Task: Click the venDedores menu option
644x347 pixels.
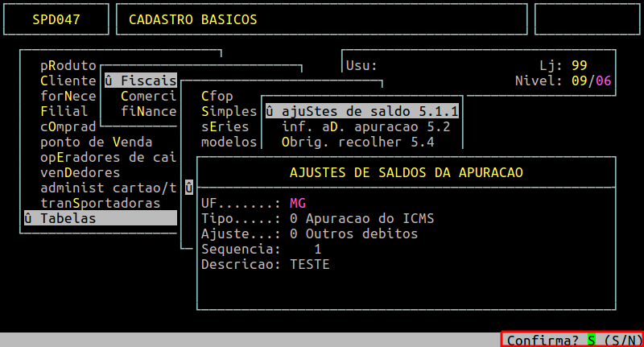Action: 80,172
